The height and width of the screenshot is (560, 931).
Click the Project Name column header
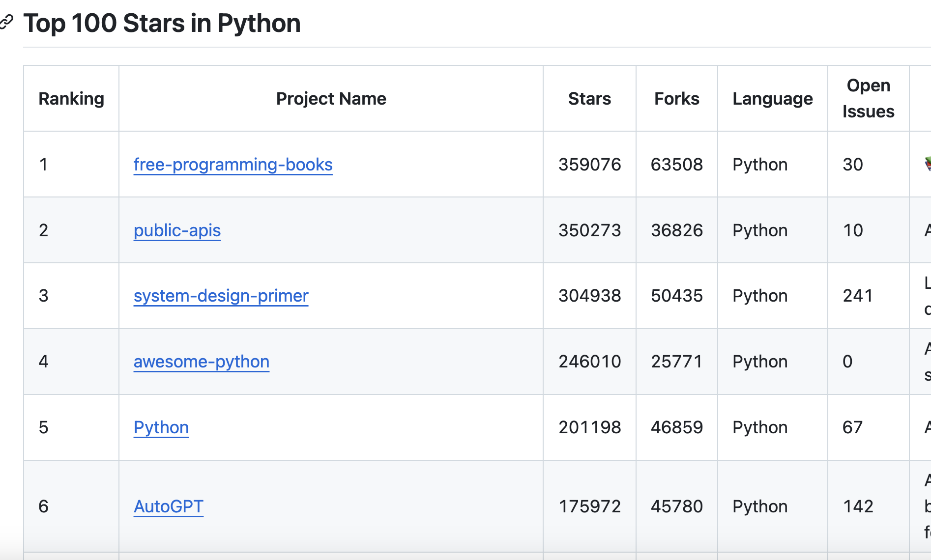[x=331, y=99]
